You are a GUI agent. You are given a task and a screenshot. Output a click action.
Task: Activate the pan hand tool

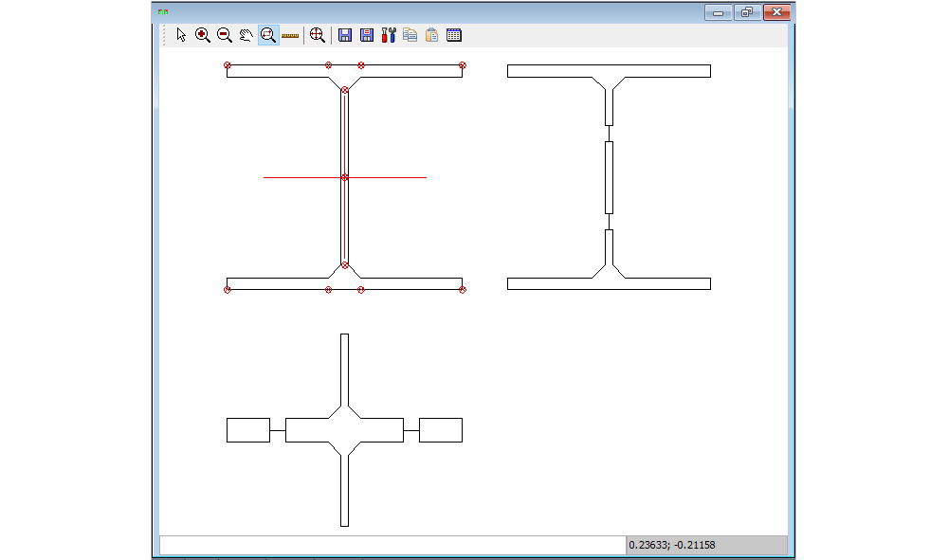(246, 35)
